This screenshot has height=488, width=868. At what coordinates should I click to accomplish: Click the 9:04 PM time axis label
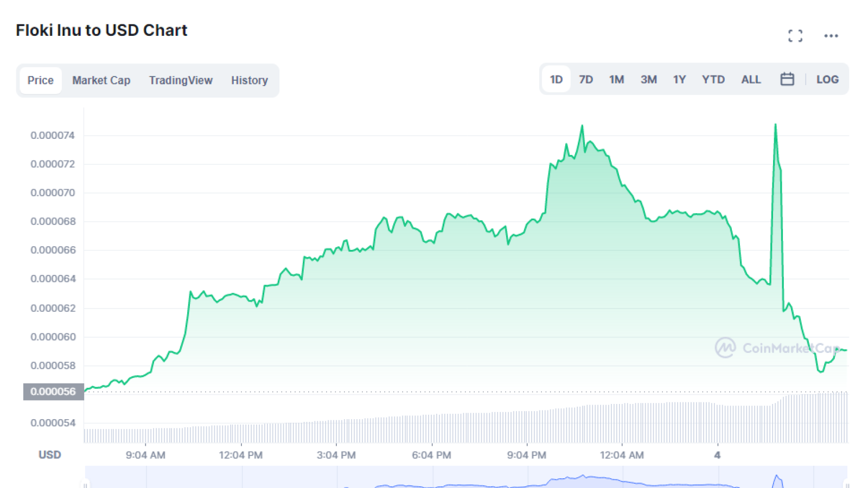(526, 455)
